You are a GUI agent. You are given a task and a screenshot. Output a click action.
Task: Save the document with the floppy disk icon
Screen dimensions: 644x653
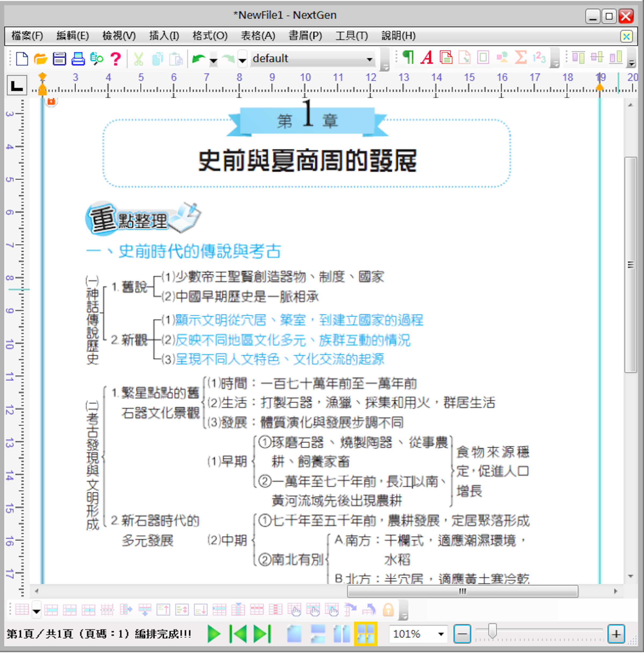click(59, 59)
